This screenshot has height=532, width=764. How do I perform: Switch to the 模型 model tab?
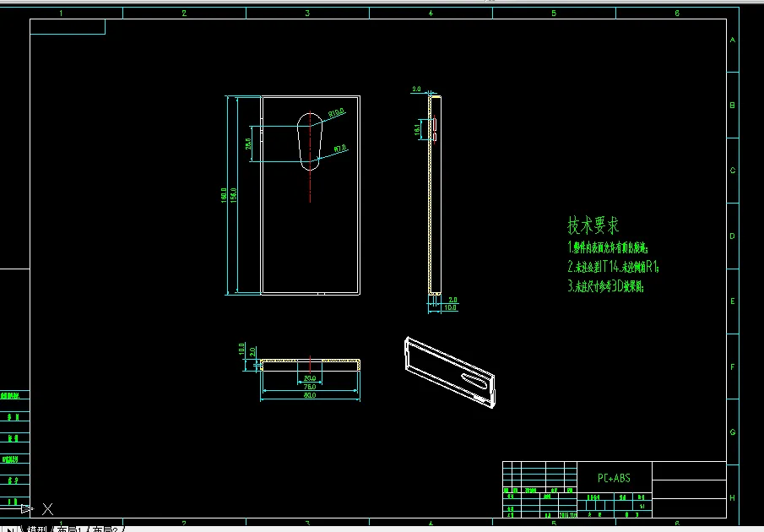[x=36, y=529]
